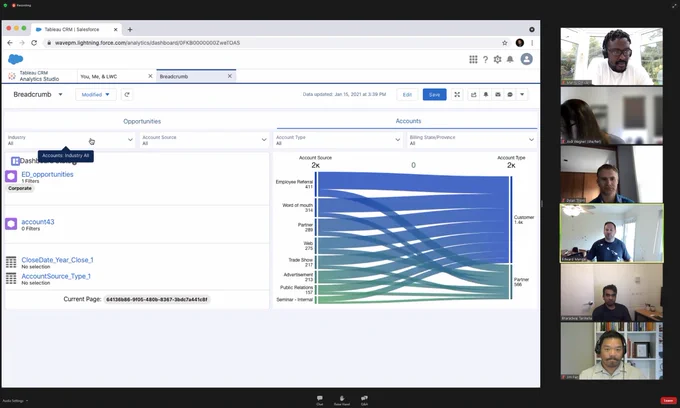Open Zoom Chat panel

320,400
